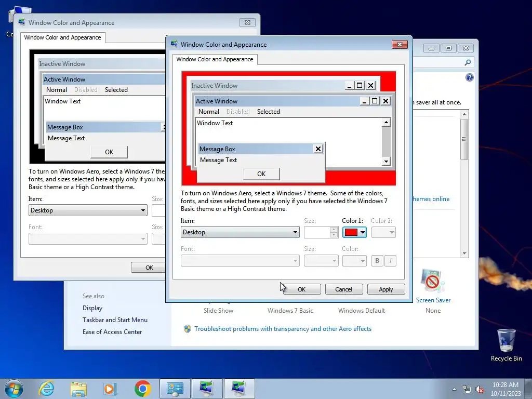The image size is (532, 399).
Task: Click the Disabled menu item in red preview
Action: click(x=238, y=112)
